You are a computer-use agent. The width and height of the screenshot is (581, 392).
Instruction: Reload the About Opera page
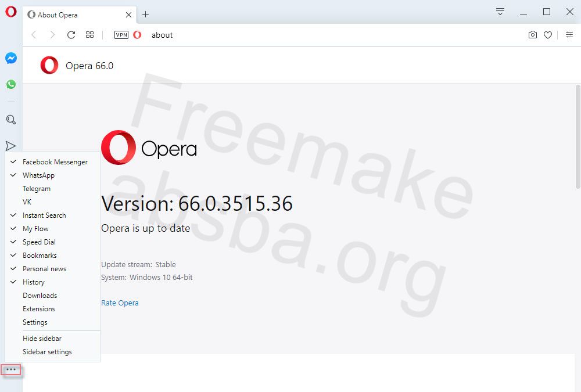[x=71, y=35]
